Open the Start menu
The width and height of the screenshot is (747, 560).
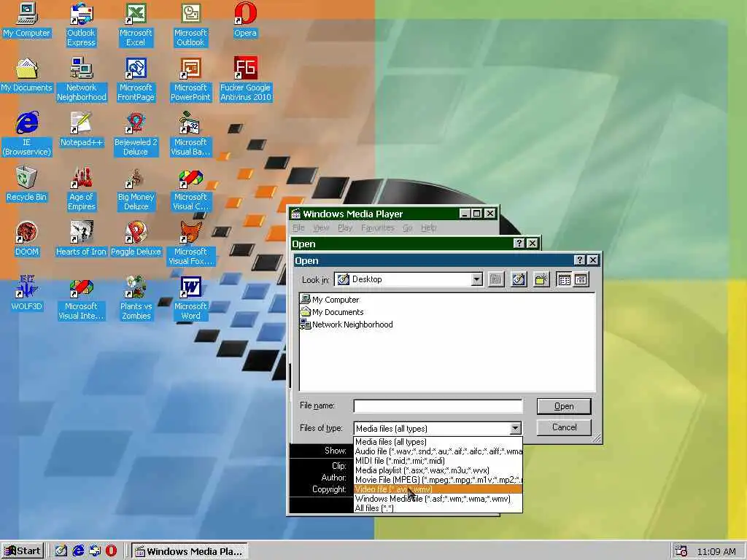pyautogui.click(x=23, y=551)
